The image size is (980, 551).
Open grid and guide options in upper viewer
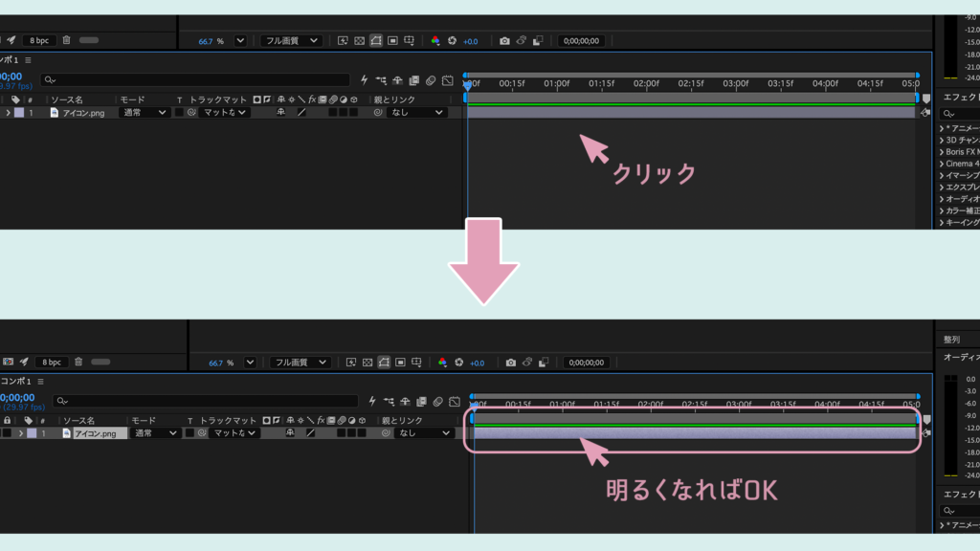click(x=410, y=40)
